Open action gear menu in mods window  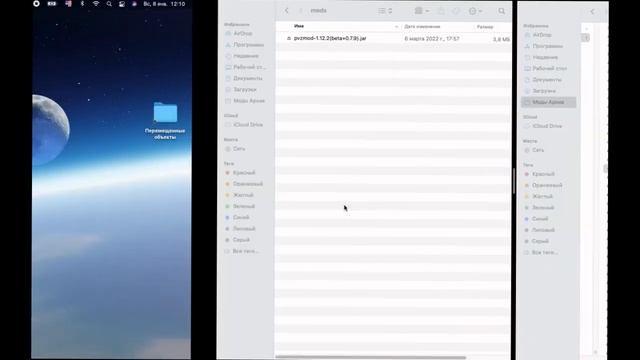(x=475, y=11)
